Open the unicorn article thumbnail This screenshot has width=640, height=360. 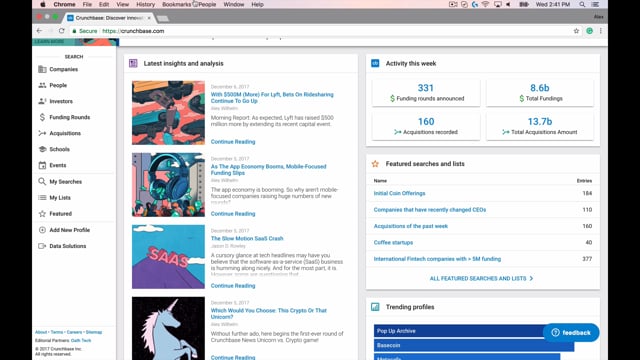click(x=168, y=328)
